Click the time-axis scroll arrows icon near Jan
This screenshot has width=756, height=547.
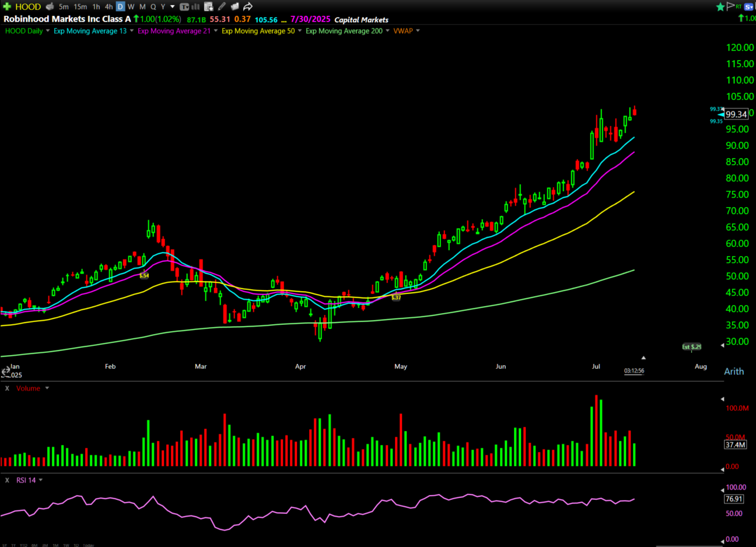click(x=5, y=371)
